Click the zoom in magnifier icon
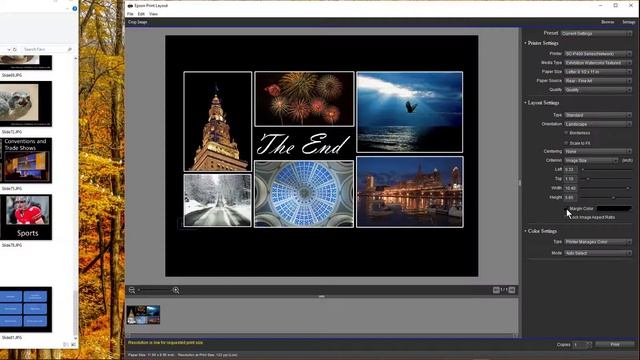Screen dimensions: 640x360 pos(176,290)
